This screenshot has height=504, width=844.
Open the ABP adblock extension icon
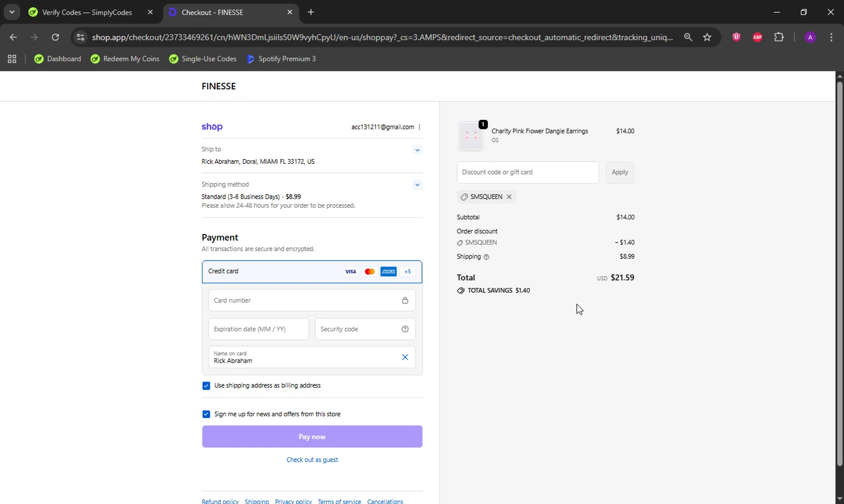pos(757,37)
